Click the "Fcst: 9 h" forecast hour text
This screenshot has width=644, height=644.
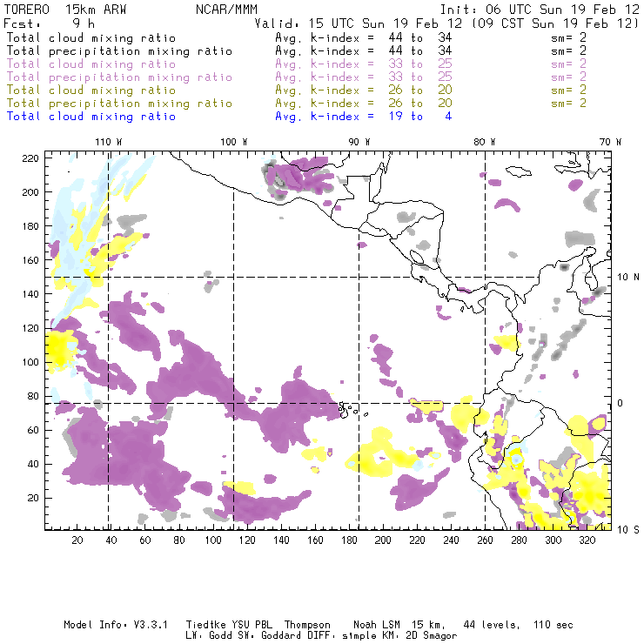pos(49,23)
